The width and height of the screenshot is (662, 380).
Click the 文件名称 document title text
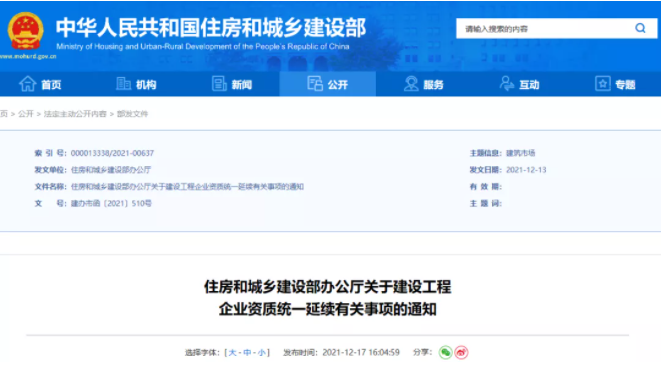(x=187, y=187)
